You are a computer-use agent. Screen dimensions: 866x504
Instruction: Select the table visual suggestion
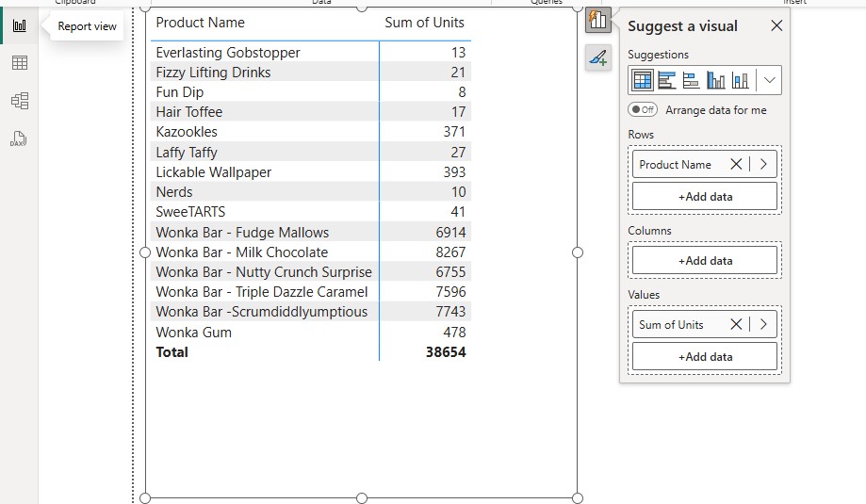point(643,81)
